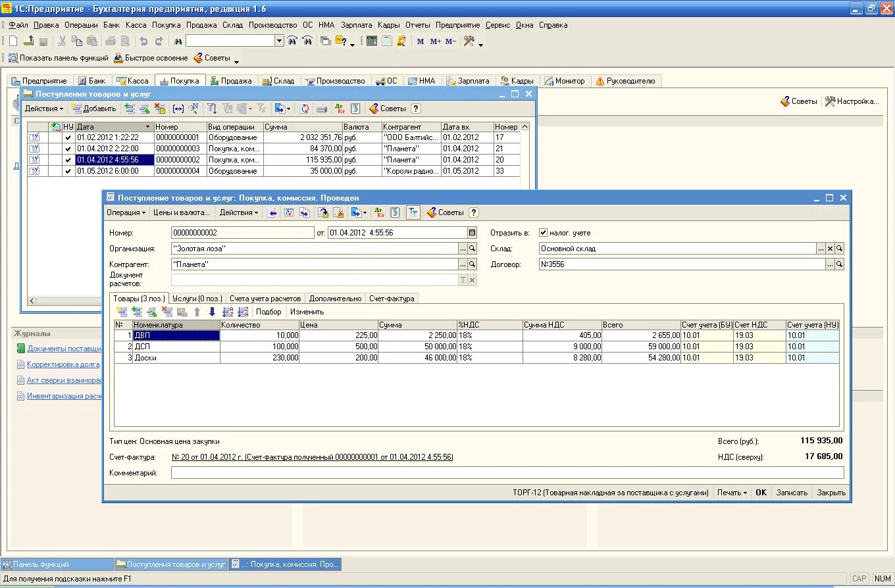Click the tools (hammer and wrench) icon

tap(469, 41)
